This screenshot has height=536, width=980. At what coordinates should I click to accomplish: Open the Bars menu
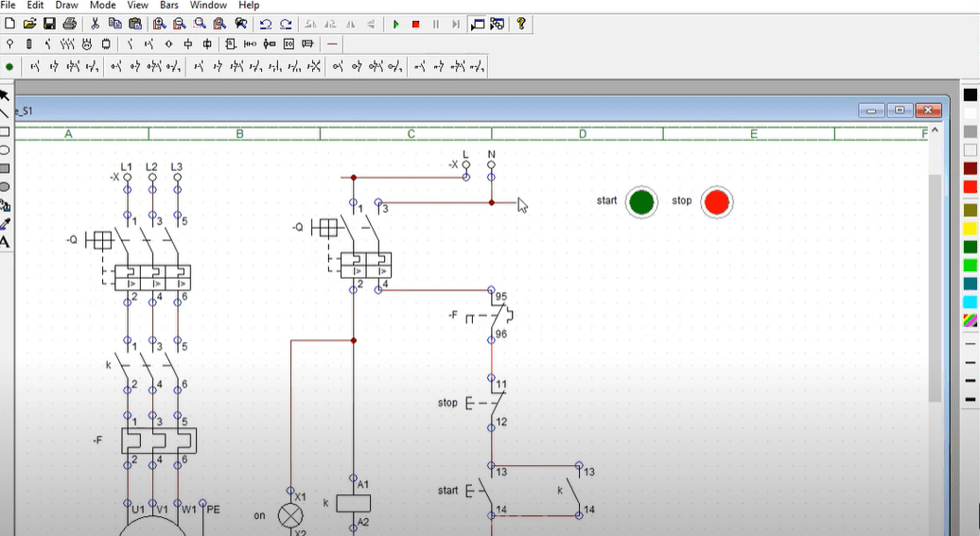click(169, 5)
